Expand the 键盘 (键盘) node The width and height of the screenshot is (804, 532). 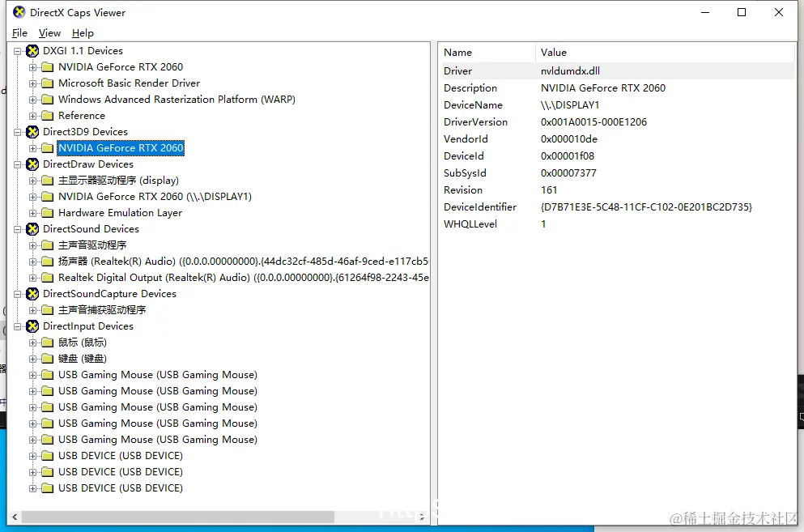click(x=33, y=359)
